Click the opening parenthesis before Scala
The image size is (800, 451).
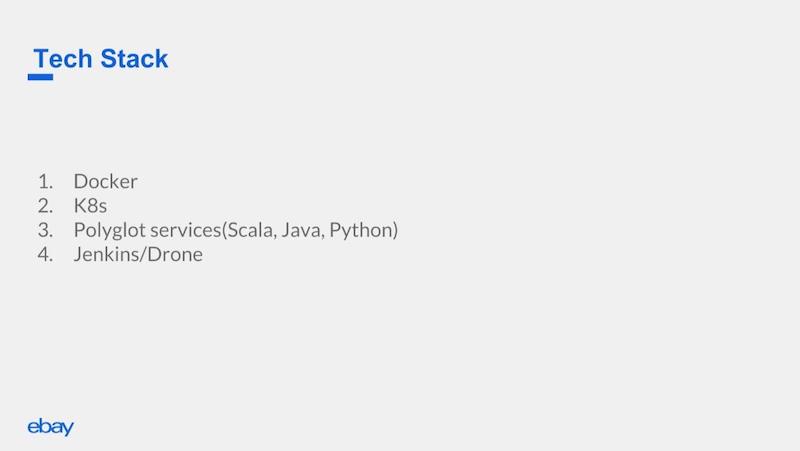tap(224, 230)
